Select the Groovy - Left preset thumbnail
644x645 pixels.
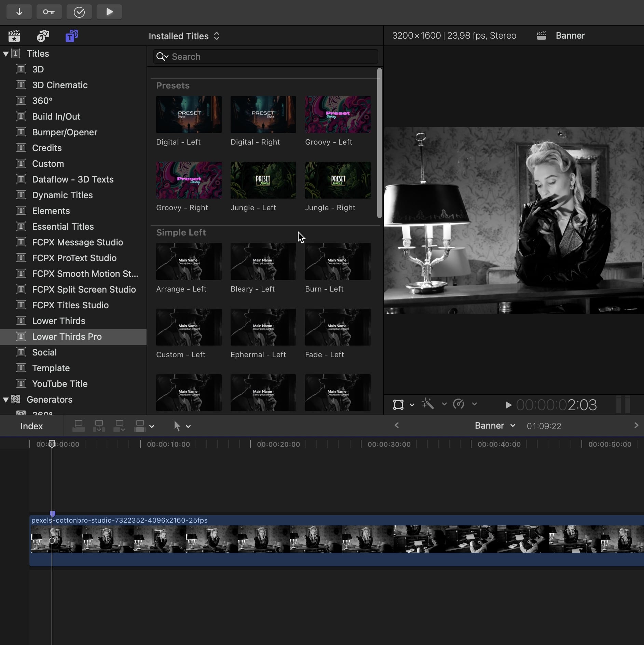tap(338, 115)
